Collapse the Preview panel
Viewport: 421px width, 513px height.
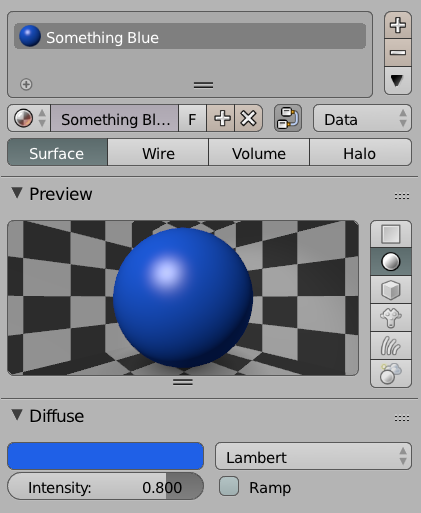tap(17, 193)
